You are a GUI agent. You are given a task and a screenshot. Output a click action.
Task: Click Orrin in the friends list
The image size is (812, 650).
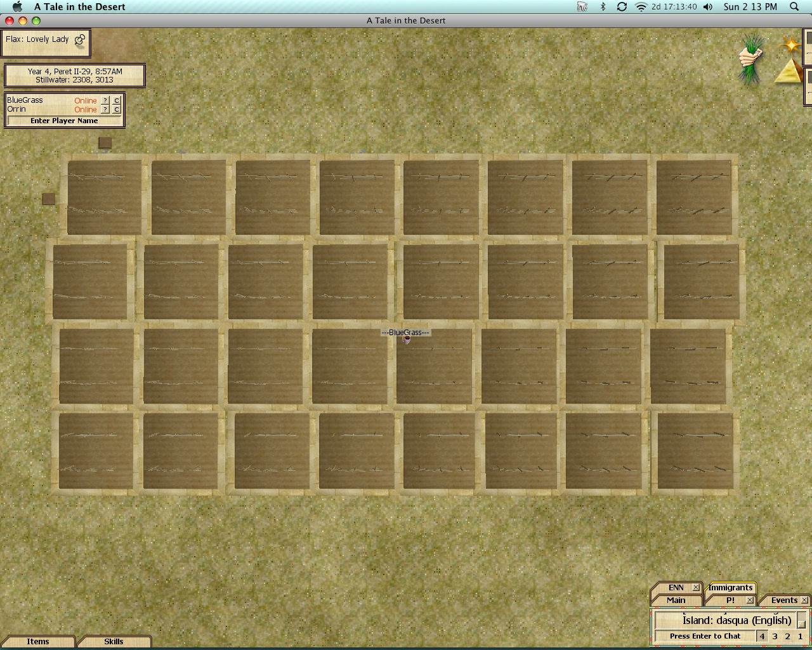click(16, 109)
